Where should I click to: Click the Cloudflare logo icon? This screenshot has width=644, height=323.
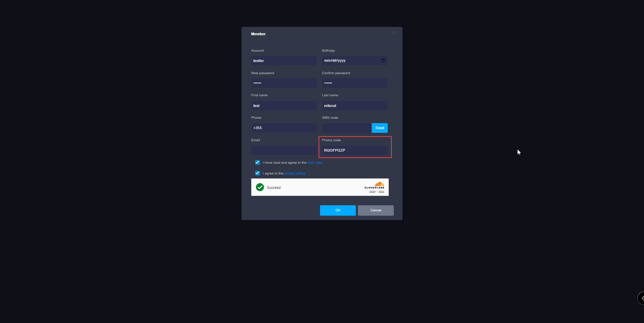(375, 185)
